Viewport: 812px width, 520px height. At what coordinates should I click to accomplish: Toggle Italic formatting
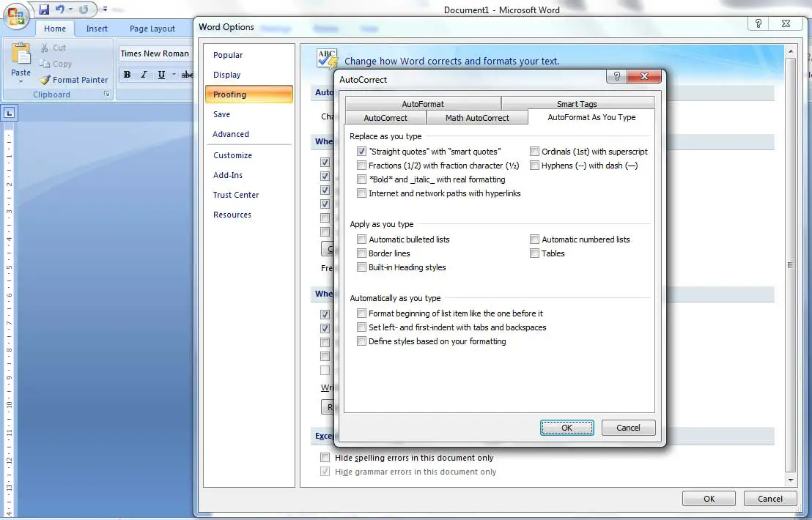(x=144, y=75)
